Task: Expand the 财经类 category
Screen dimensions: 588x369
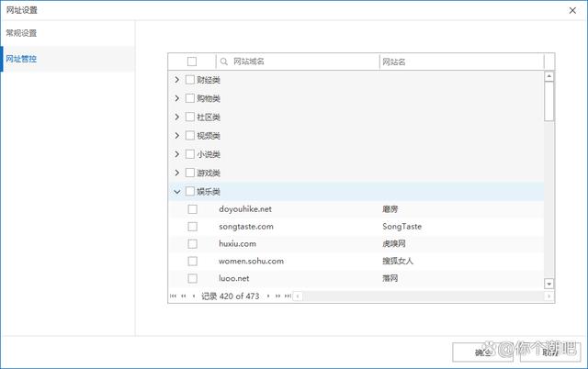Action: point(177,80)
